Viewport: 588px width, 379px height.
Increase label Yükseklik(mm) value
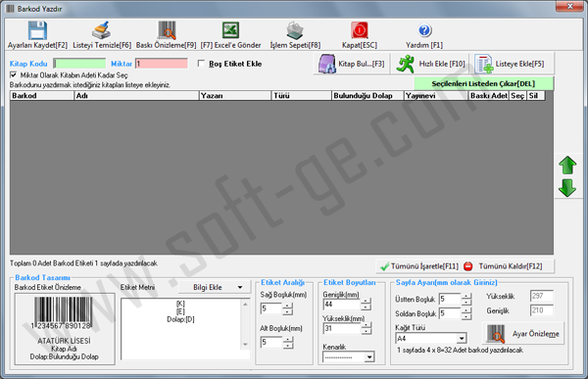point(367,325)
